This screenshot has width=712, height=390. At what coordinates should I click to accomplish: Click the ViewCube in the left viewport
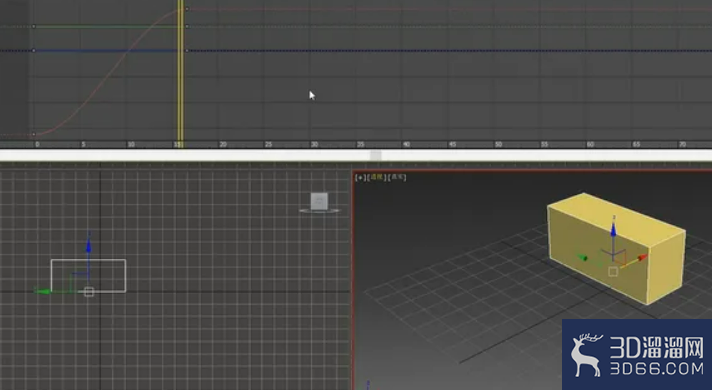[319, 202]
